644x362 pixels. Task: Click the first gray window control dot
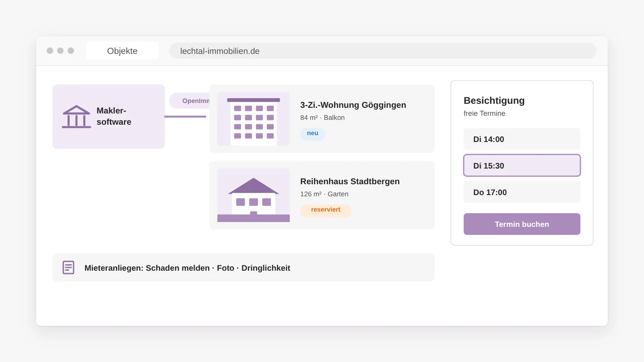click(50, 51)
